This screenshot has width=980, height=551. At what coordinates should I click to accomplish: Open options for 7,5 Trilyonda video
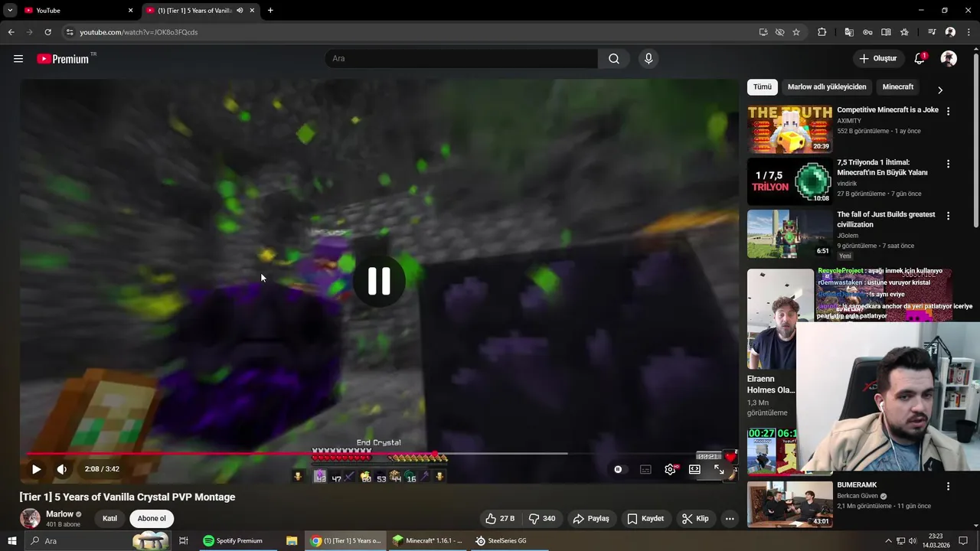948,164
